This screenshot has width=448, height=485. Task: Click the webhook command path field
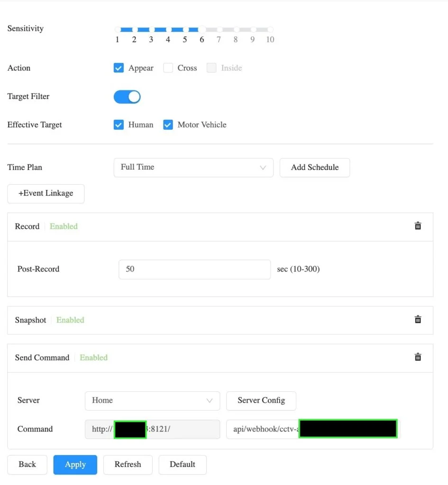(x=263, y=430)
